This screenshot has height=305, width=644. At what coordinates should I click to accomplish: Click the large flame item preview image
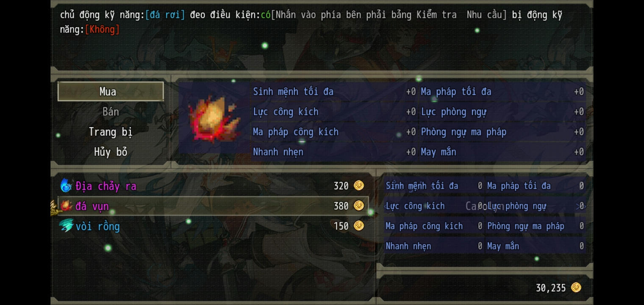[x=214, y=119]
